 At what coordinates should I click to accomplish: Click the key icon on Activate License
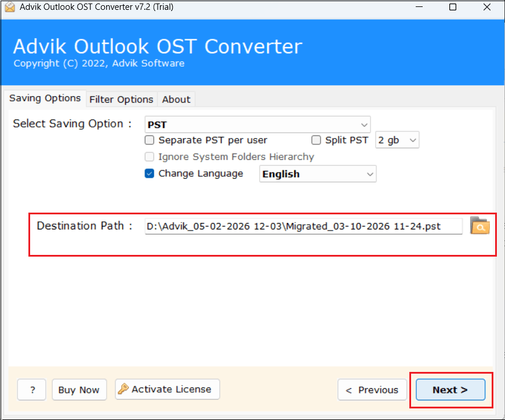click(123, 389)
